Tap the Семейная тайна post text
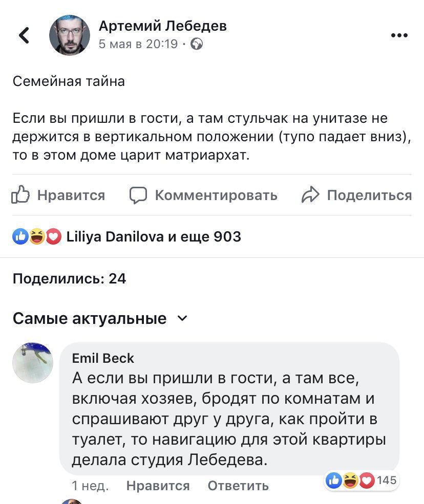 (x=69, y=81)
